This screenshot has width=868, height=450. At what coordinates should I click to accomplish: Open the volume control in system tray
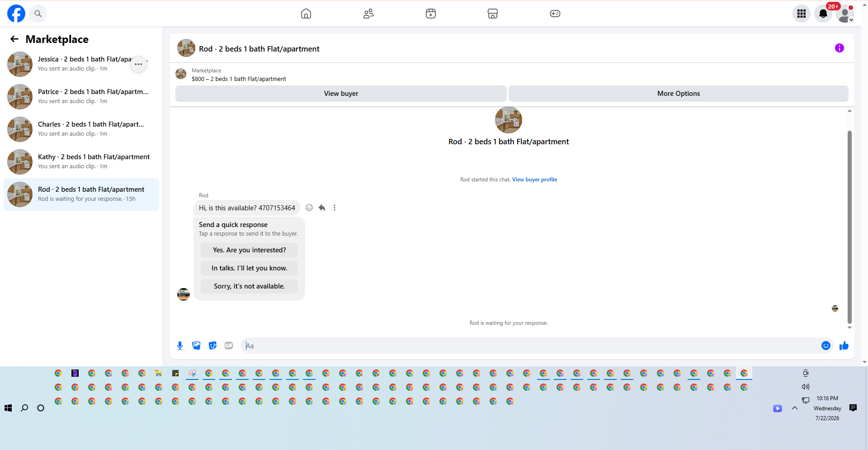(x=806, y=387)
